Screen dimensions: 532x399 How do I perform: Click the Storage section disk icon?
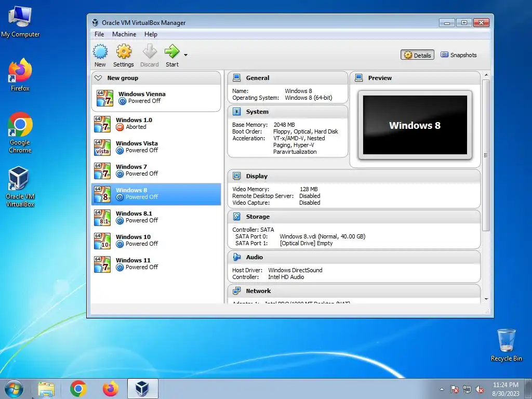[236, 217]
